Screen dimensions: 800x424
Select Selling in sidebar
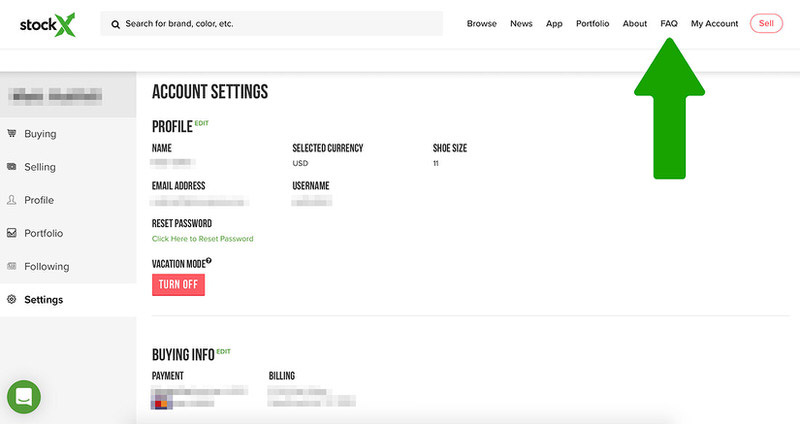(40, 167)
